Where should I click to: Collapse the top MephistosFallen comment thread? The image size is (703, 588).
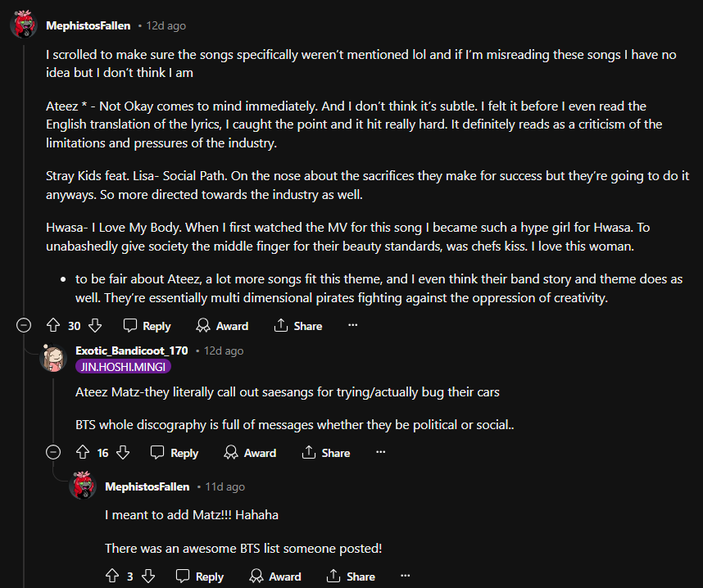24,326
